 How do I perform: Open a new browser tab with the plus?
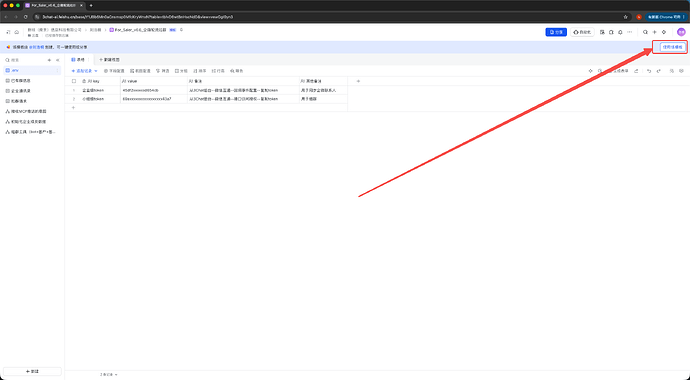(x=91, y=5)
